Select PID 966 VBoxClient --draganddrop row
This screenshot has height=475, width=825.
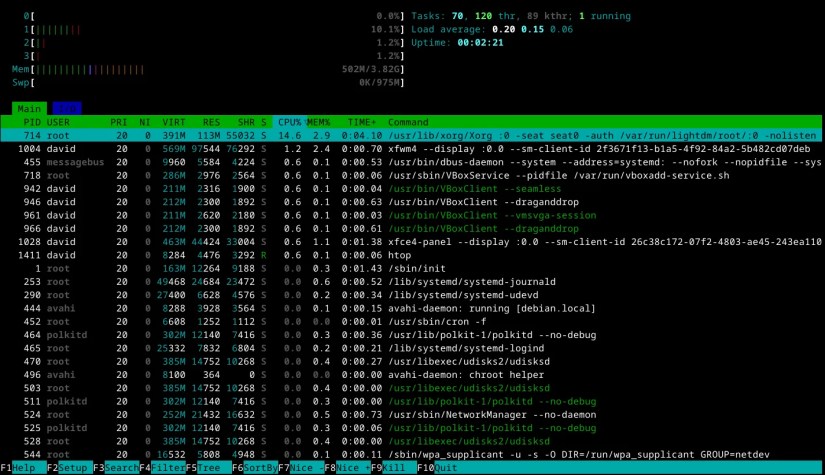coord(411,228)
